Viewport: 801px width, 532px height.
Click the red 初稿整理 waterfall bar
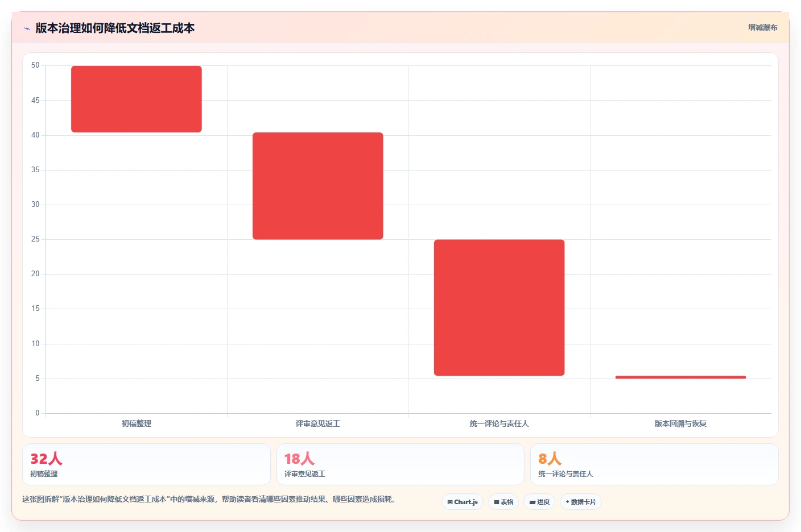point(137,99)
